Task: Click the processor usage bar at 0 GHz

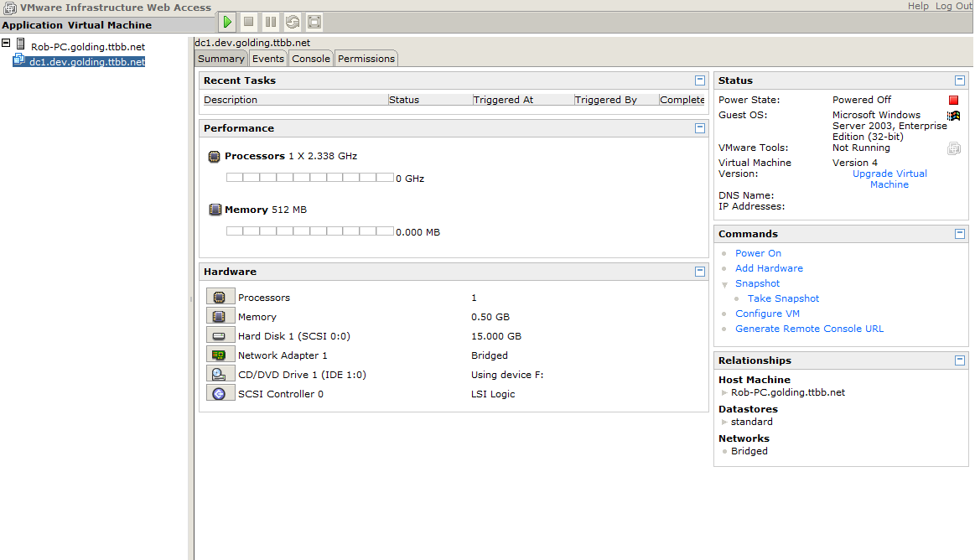Action: click(309, 178)
